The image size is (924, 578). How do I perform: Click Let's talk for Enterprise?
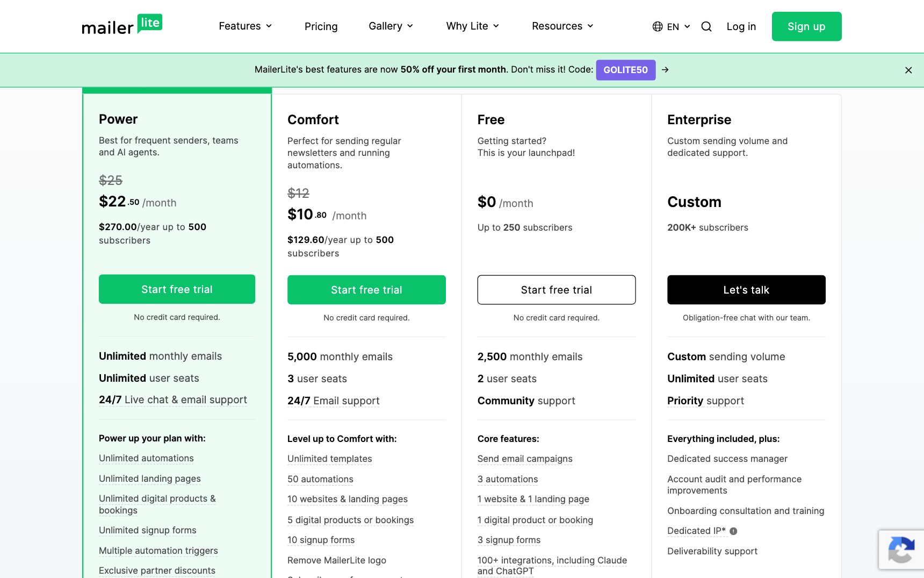(x=747, y=290)
